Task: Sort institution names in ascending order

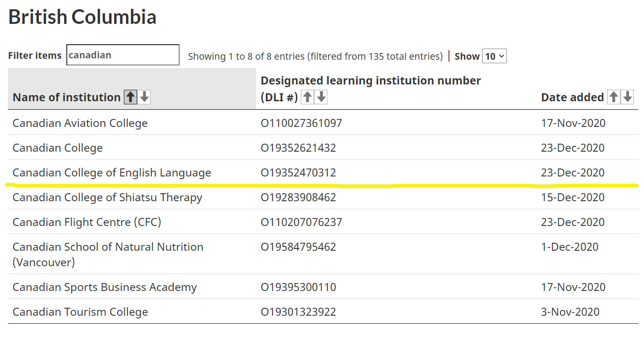Action: 130,97
